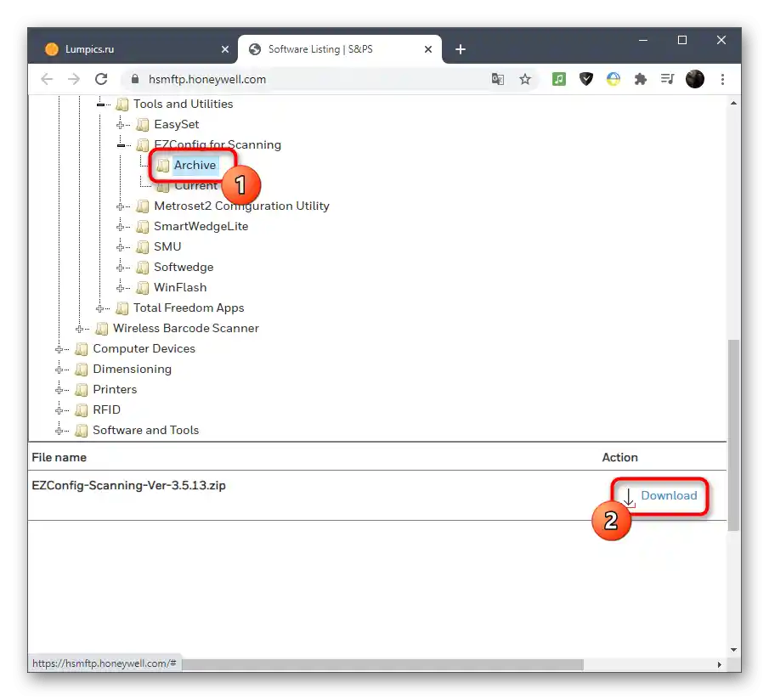Reload the page

click(x=101, y=79)
